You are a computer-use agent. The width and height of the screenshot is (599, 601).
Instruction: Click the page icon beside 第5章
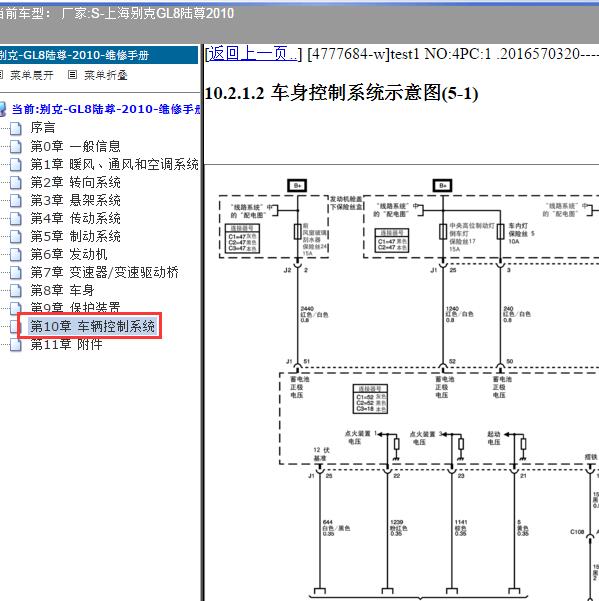coord(16,236)
